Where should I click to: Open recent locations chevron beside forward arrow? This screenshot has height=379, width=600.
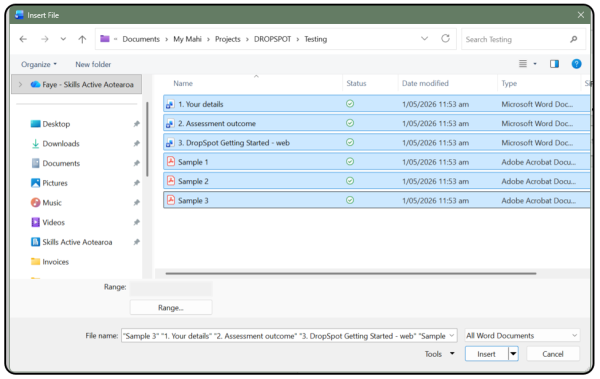63,39
